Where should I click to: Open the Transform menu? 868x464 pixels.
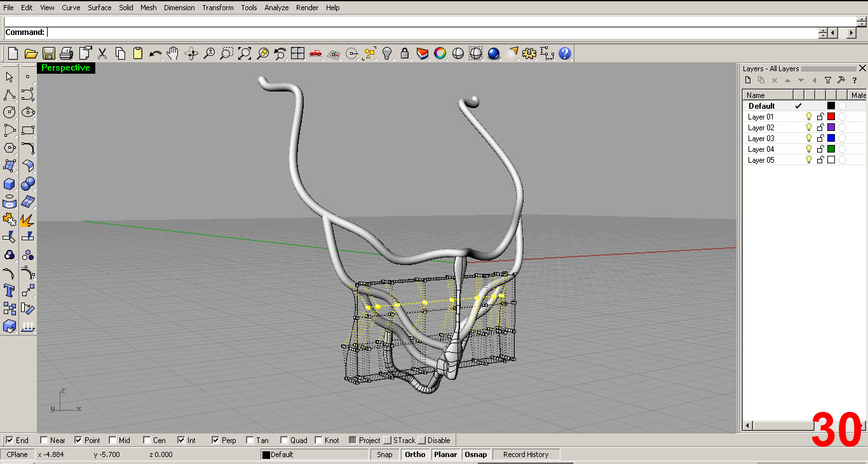(x=218, y=8)
